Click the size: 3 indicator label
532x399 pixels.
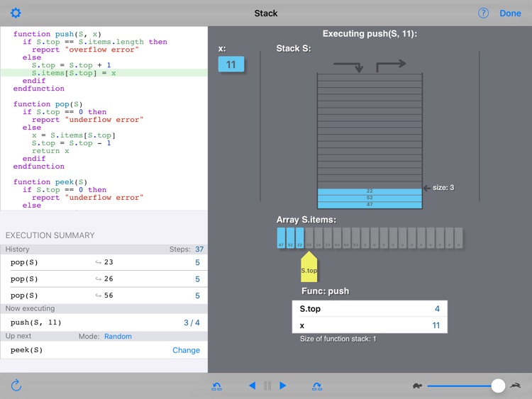(x=443, y=188)
